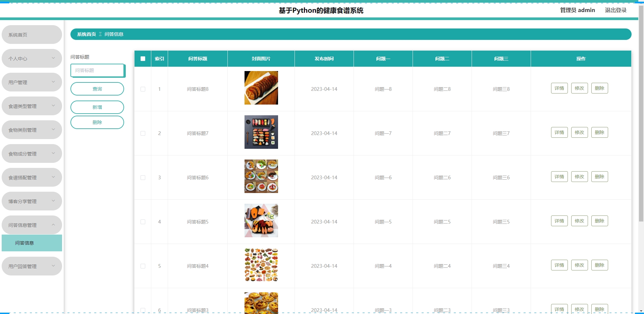Click 修改 for row 问答标题5
Screen dimensions: 644x314
[579, 221]
